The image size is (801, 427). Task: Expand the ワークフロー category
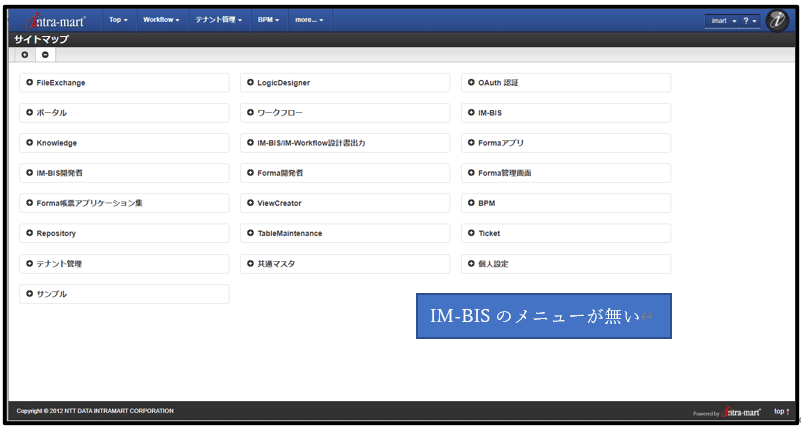(x=345, y=113)
